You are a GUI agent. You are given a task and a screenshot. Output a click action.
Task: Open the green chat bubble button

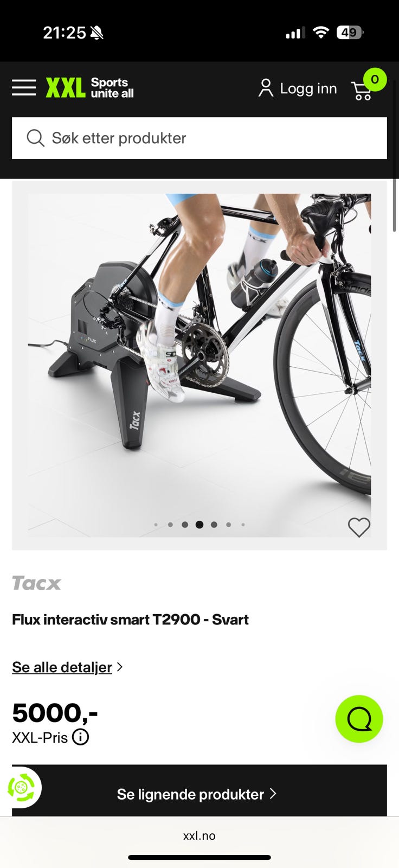coord(359,719)
